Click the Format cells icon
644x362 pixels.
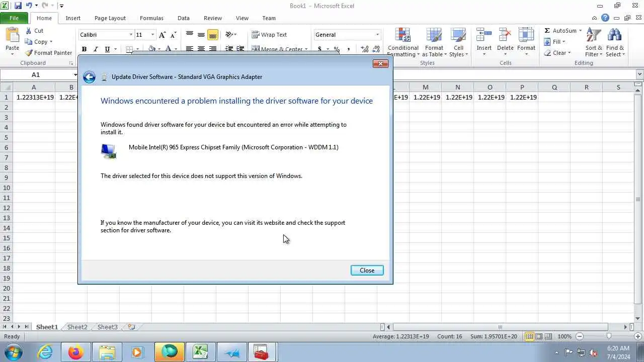[526, 36]
